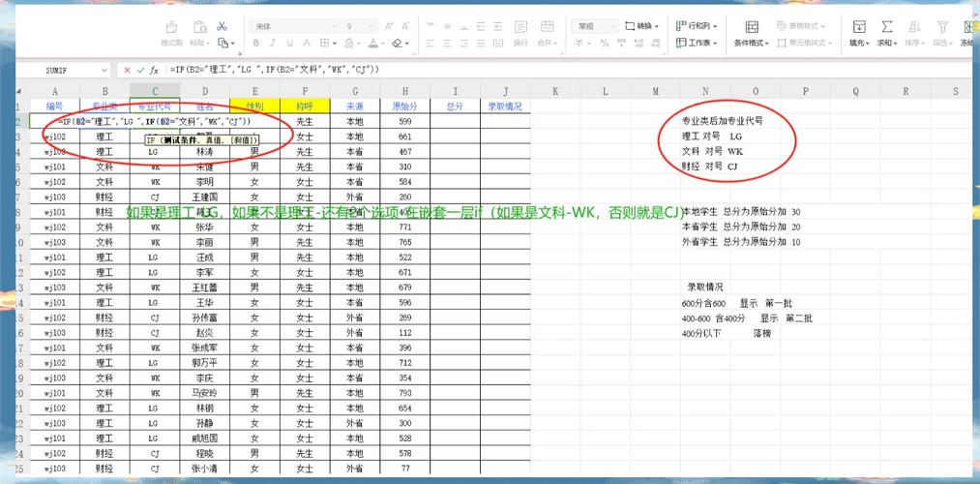Click the eraser clear-formatting icon

coord(398,44)
